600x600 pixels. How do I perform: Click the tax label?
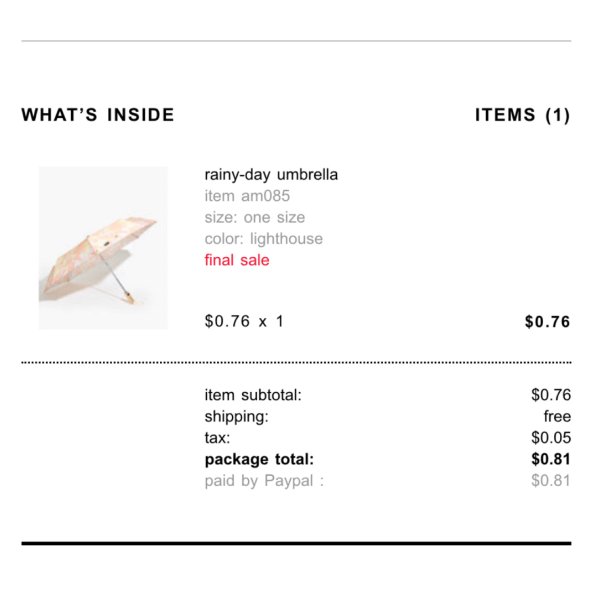217,438
